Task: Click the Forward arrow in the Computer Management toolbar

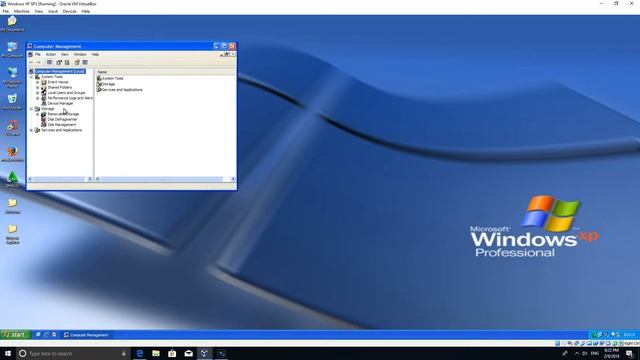Action: coord(39,62)
